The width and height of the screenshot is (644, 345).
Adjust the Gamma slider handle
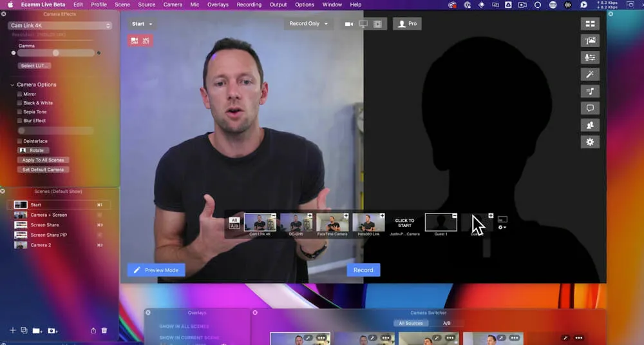[x=56, y=53]
